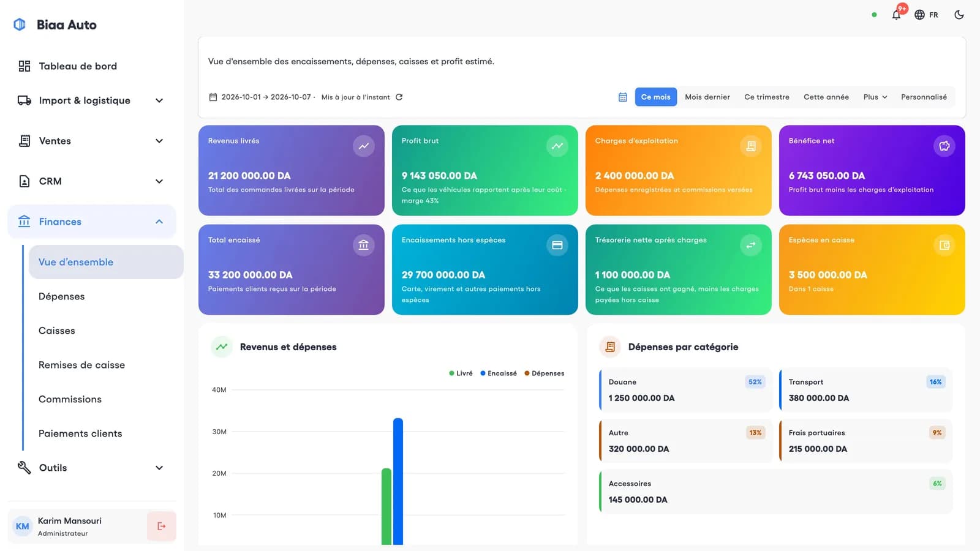Screen dimensions: 980x551
Task: Filter by 'Ce trimestre'
Action: point(767,97)
